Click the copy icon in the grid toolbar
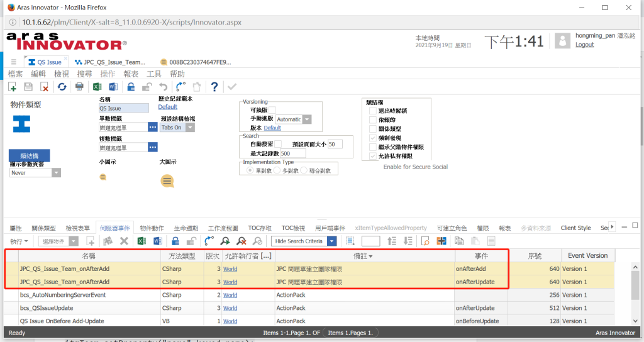Screen dimensions: 644x342 point(459,241)
